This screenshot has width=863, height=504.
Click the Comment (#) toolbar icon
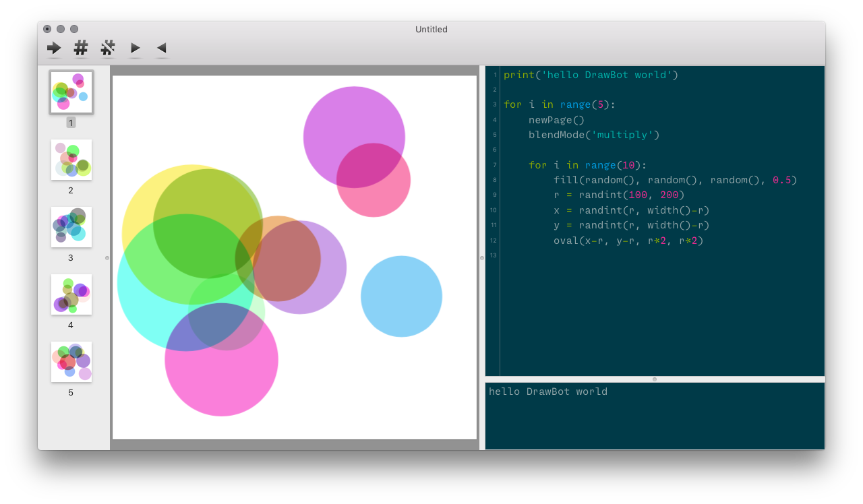pyautogui.click(x=81, y=48)
